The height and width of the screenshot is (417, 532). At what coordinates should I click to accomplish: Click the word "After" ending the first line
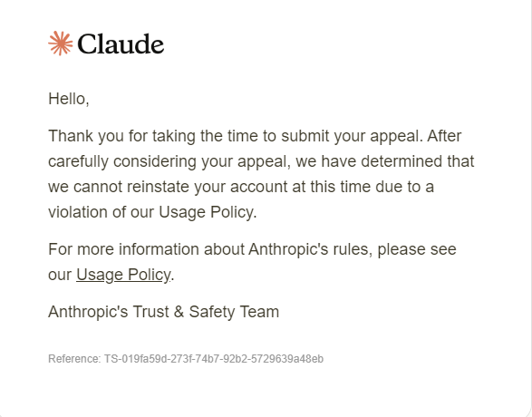coord(444,136)
